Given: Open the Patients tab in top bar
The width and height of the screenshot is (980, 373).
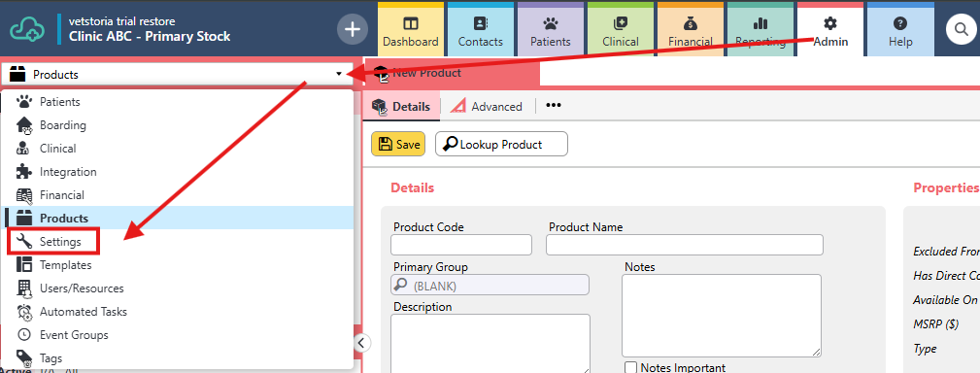Looking at the screenshot, I should 551,29.
